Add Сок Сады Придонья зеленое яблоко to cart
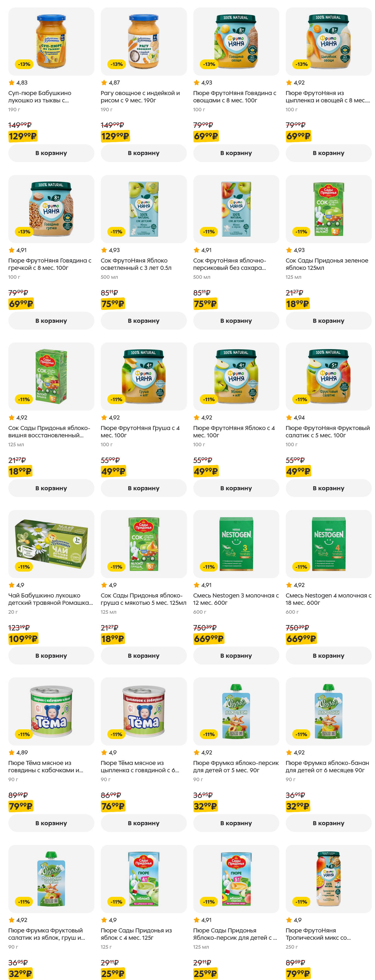Screen dimensions: 375x980 (328, 321)
